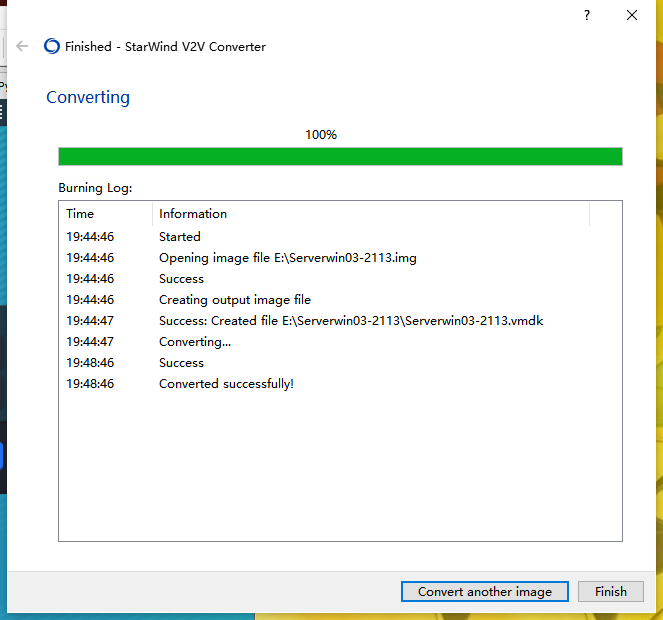Click the Finish button

(x=611, y=591)
